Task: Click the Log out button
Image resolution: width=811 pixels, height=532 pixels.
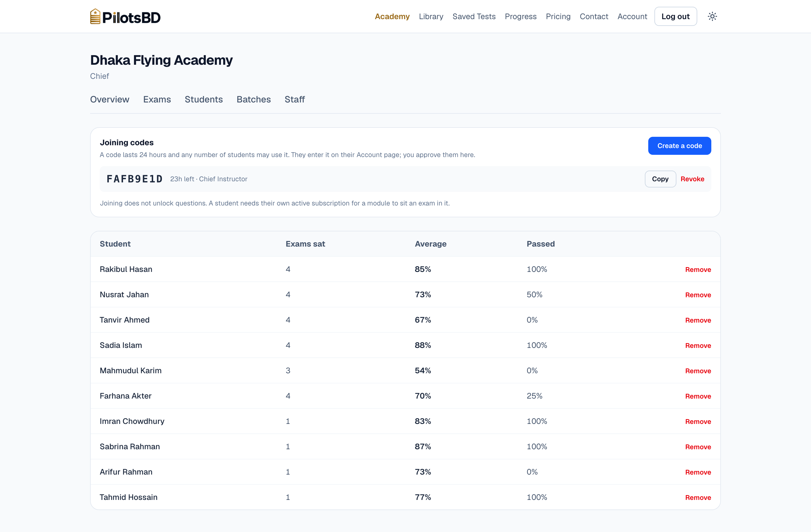Action: click(x=675, y=16)
